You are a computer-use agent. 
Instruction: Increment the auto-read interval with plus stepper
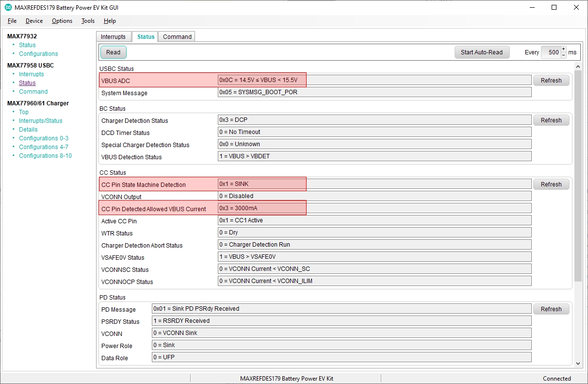click(563, 49)
